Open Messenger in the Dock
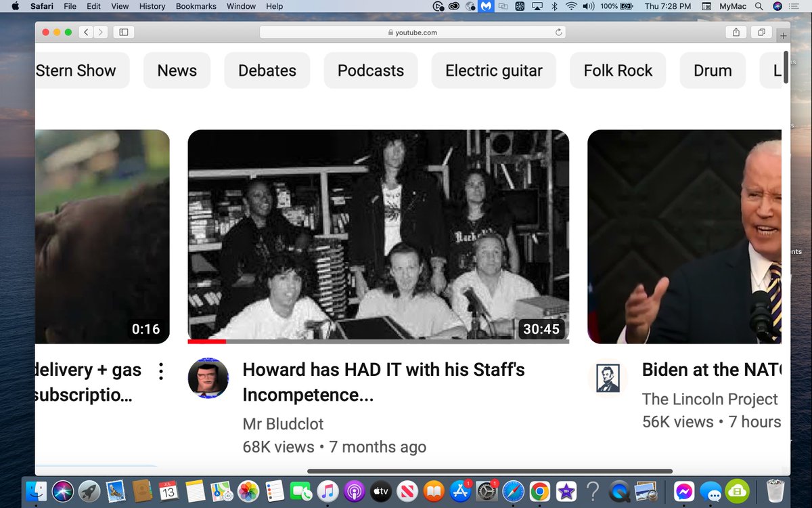The width and height of the screenshot is (812, 508). 684,490
